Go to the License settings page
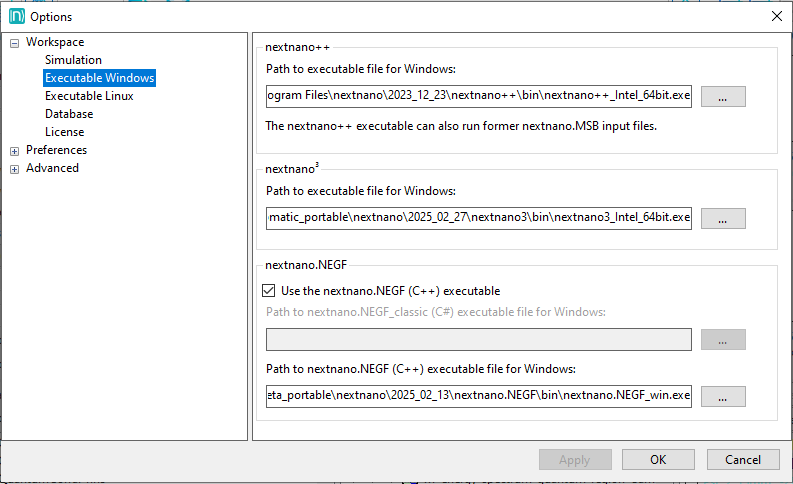The width and height of the screenshot is (793, 484). (65, 132)
